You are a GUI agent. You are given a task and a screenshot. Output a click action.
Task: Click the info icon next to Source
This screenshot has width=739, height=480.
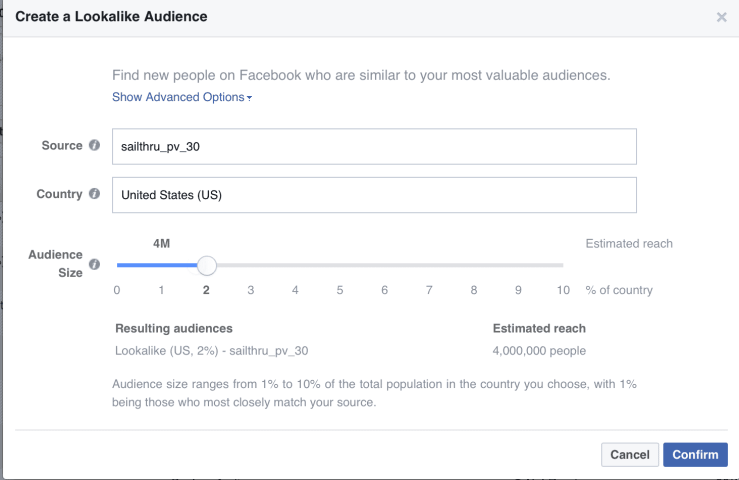click(x=94, y=146)
